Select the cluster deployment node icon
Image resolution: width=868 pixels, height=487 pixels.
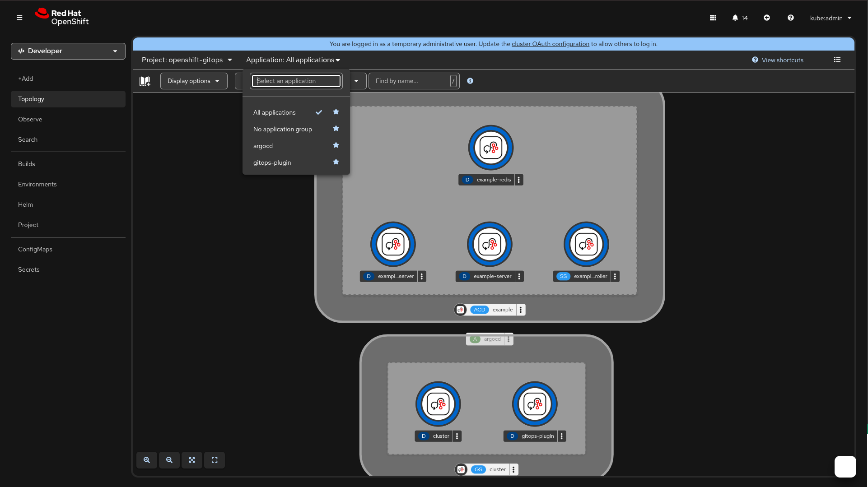click(438, 404)
